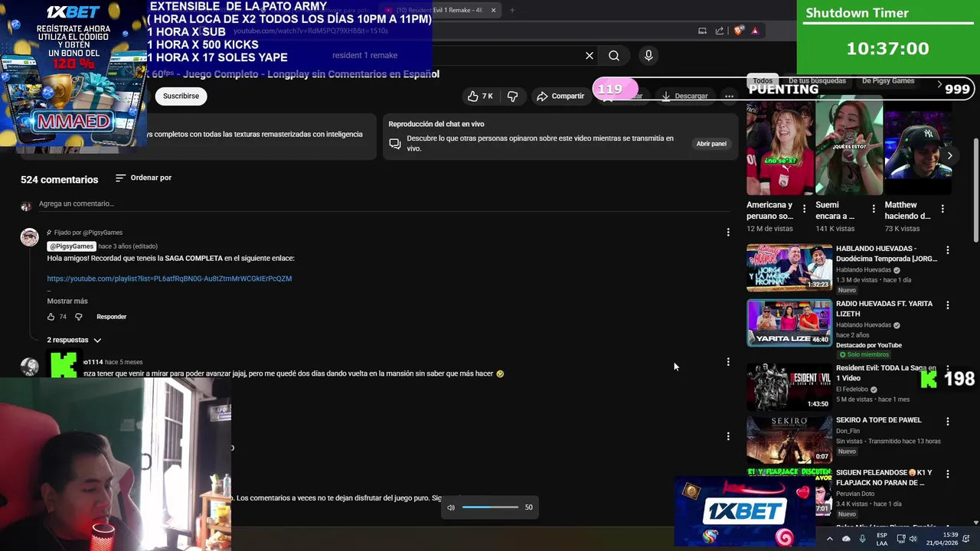Open menu for Suemi encara short
This screenshot has width=980, height=551.
pos(874,209)
